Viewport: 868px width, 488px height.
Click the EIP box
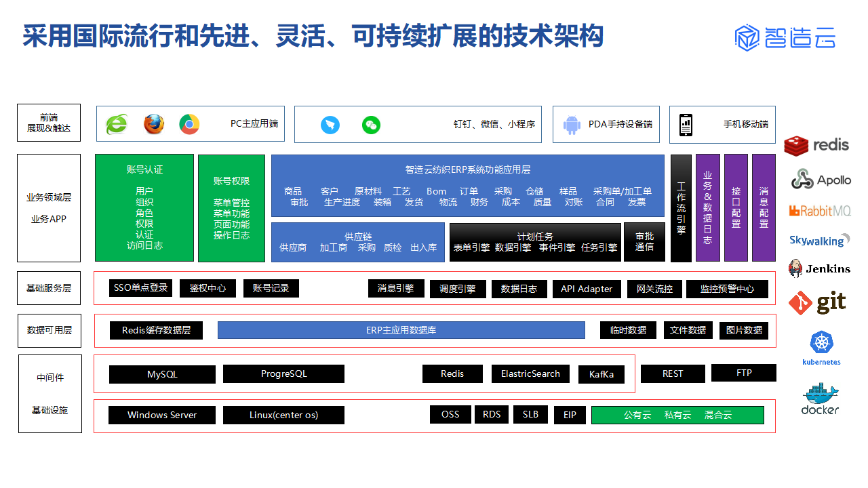coord(570,415)
